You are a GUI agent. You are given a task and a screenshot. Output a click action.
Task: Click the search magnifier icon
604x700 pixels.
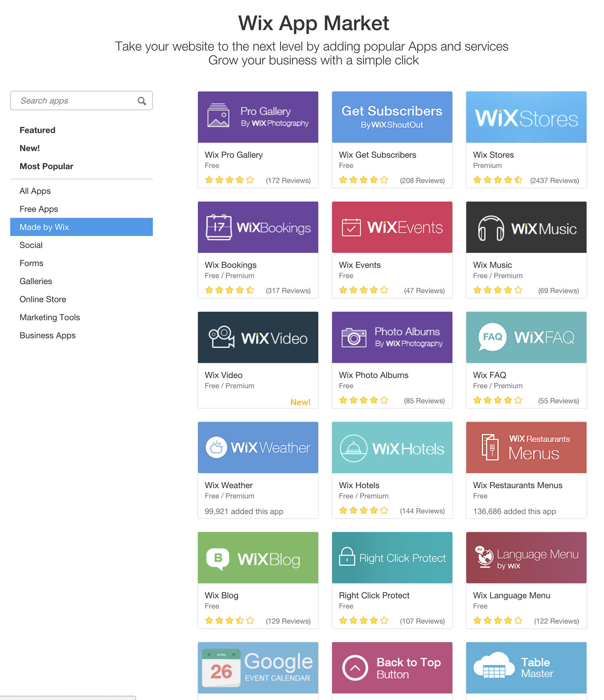pos(142,101)
